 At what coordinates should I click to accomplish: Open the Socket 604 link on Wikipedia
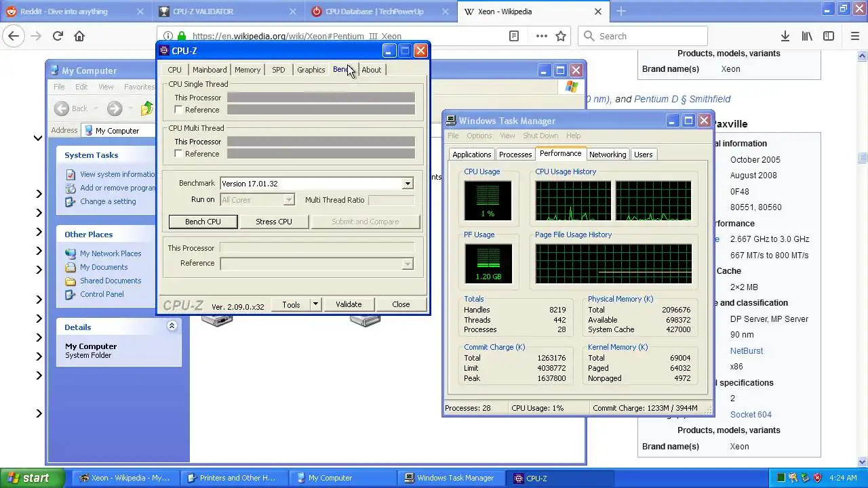751,415
